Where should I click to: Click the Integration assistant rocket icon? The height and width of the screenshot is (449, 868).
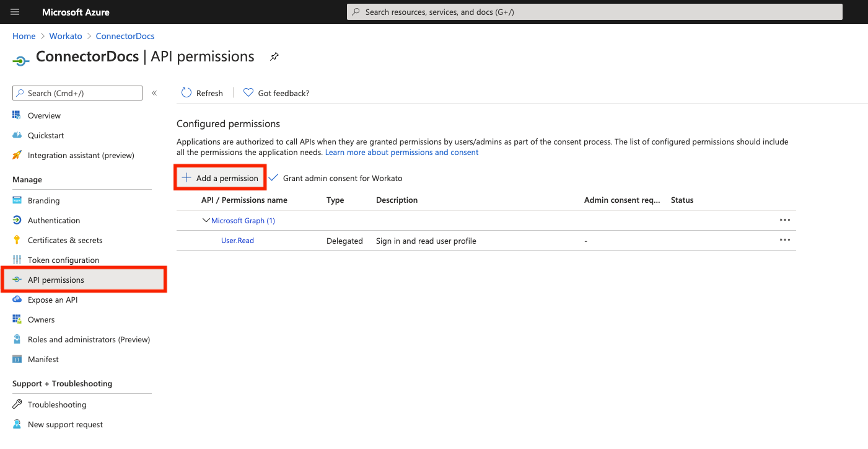coord(17,155)
